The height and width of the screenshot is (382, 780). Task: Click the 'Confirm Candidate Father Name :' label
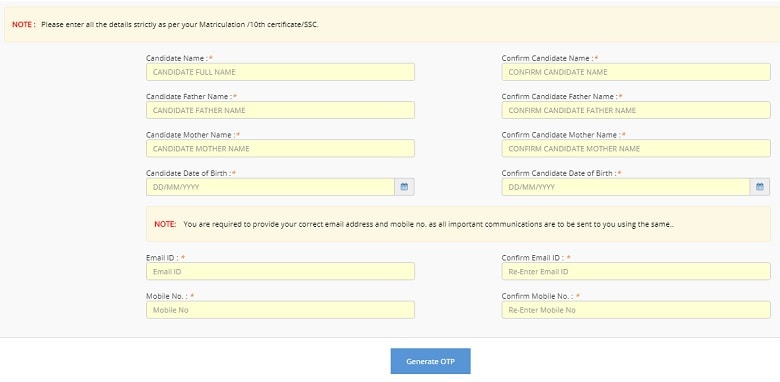[x=560, y=96]
